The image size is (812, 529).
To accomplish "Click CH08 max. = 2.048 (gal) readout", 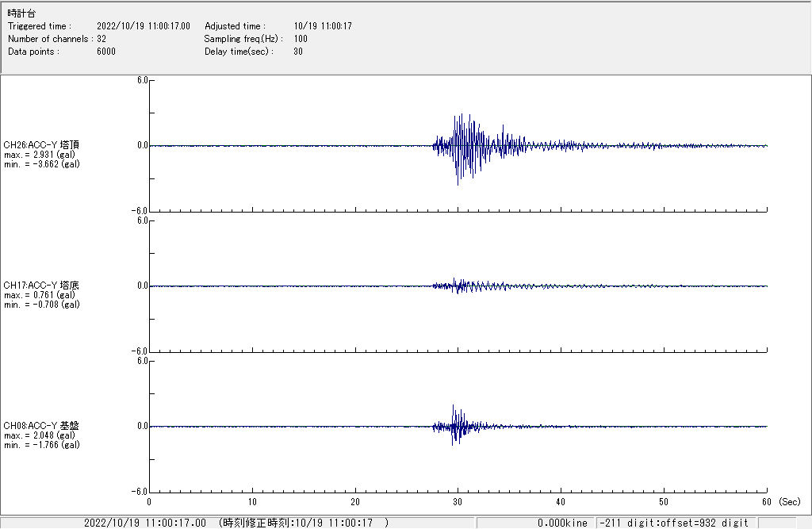I will pos(40,435).
